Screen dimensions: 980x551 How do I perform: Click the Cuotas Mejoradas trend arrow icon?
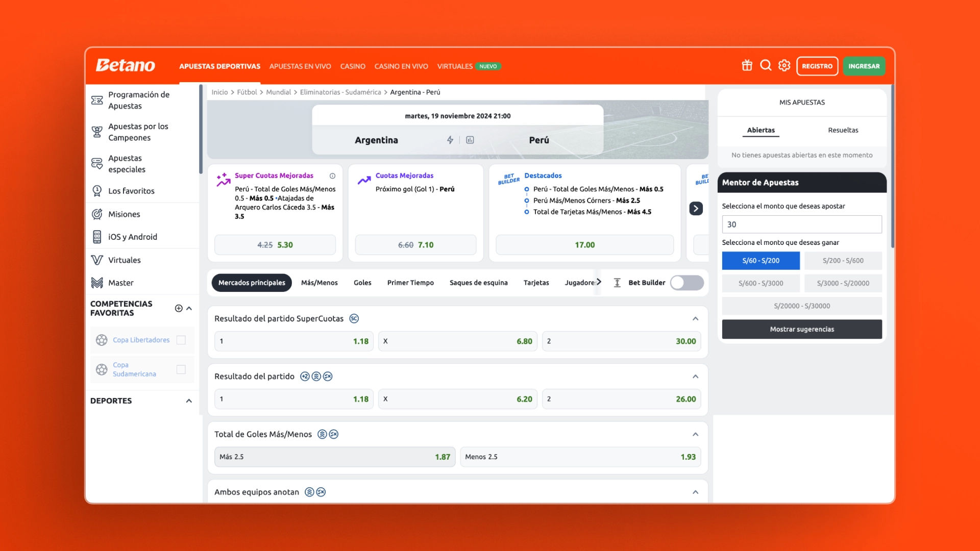point(364,180)
